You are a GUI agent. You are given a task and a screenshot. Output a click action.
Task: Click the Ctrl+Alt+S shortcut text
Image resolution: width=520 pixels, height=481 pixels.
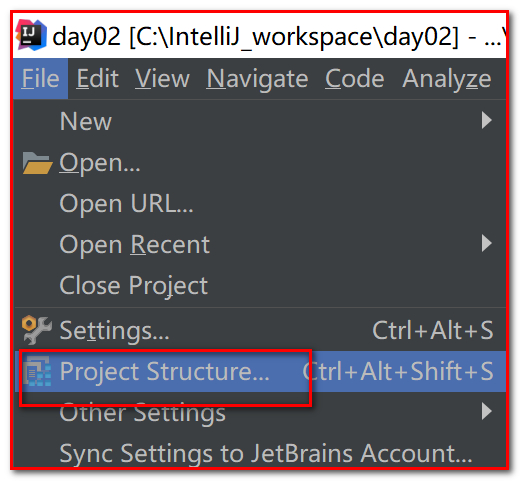pos(433,330)
